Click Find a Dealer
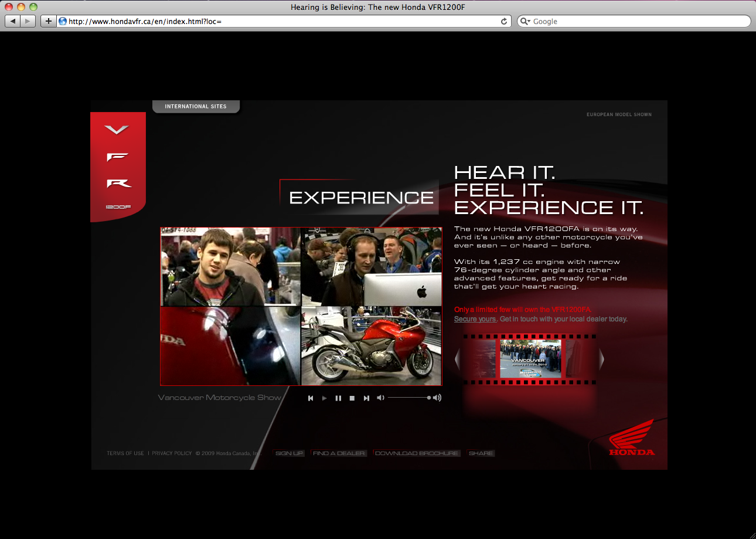756x539 pixels. [339, 453]
